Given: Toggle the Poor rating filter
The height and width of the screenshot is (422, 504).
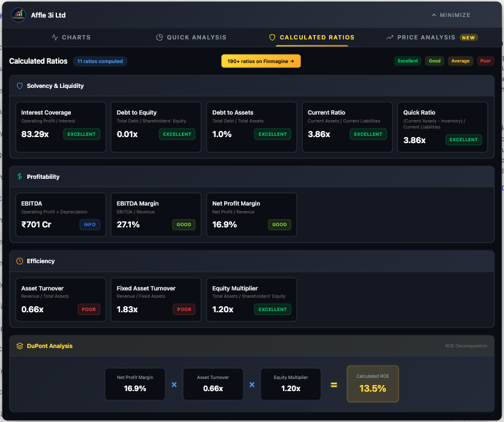Looking at the screenshot, I should pos(485,61).
